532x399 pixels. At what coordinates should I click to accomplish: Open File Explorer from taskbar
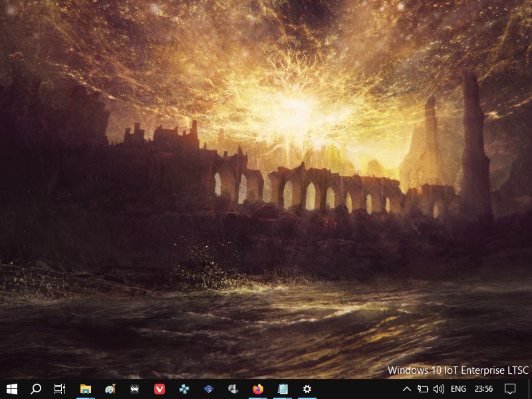coord(86,389)
